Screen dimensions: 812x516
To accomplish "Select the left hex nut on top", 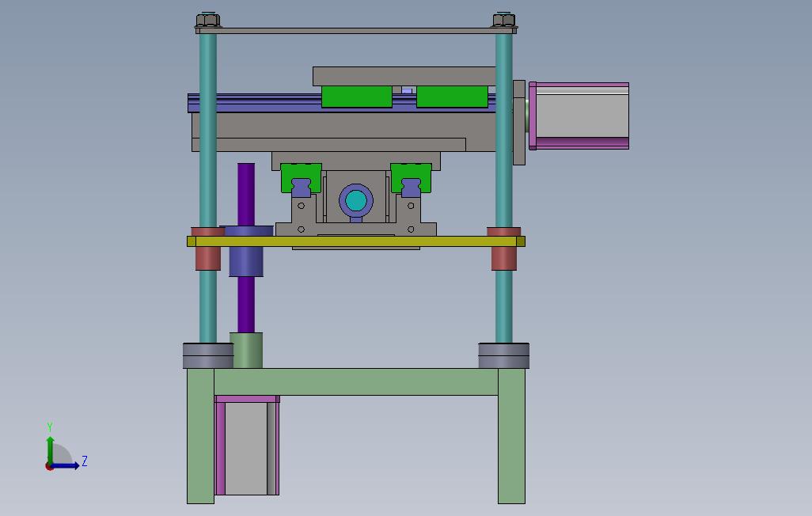I will [x=208, y=21].
